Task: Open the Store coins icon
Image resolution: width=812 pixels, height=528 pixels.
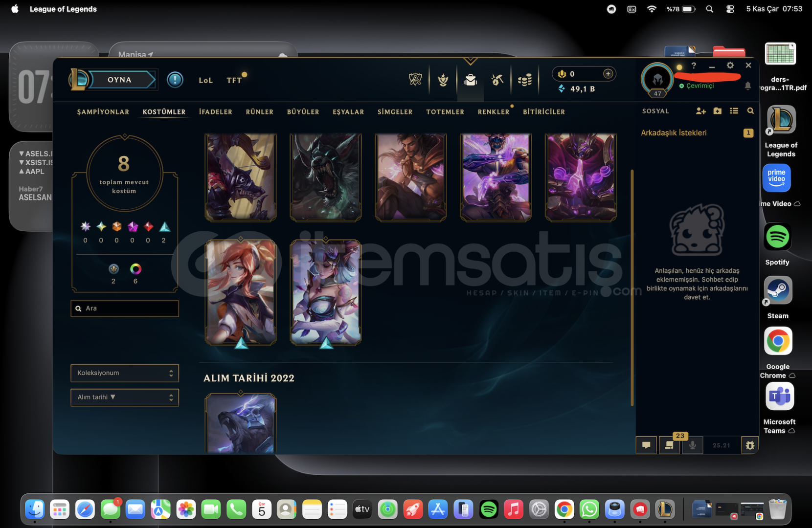Action: click(x=525, y=80)
